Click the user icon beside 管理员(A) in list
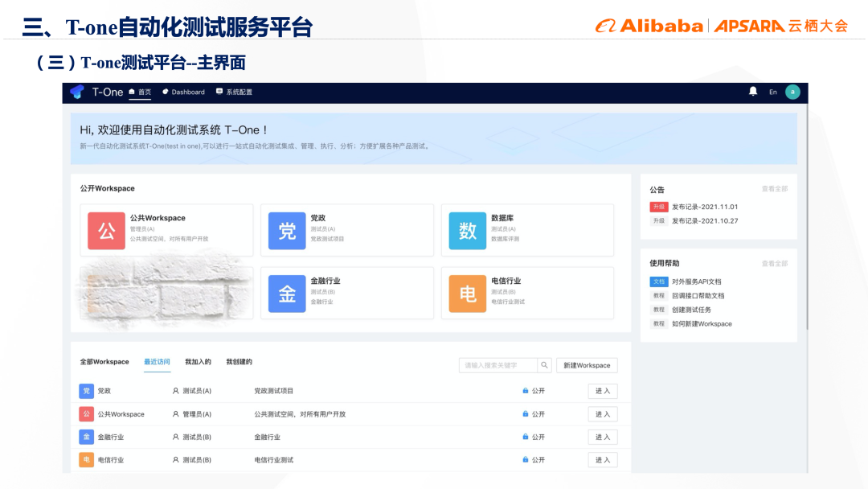Image resolution: width=868 pixels, height=489 pixels. 175,414
